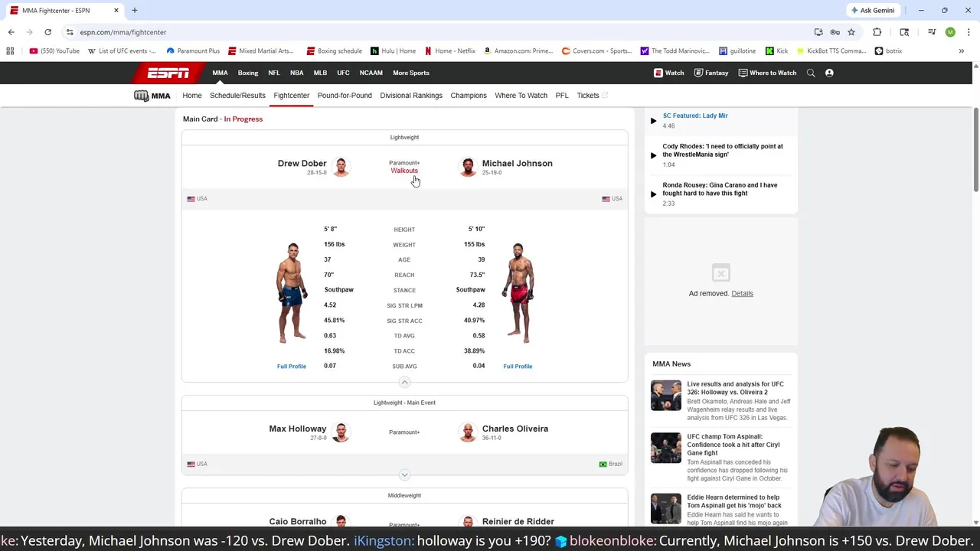
Task: Open the Chrome profile avatar
Action: pyautogui.click(x=950, y=32)
